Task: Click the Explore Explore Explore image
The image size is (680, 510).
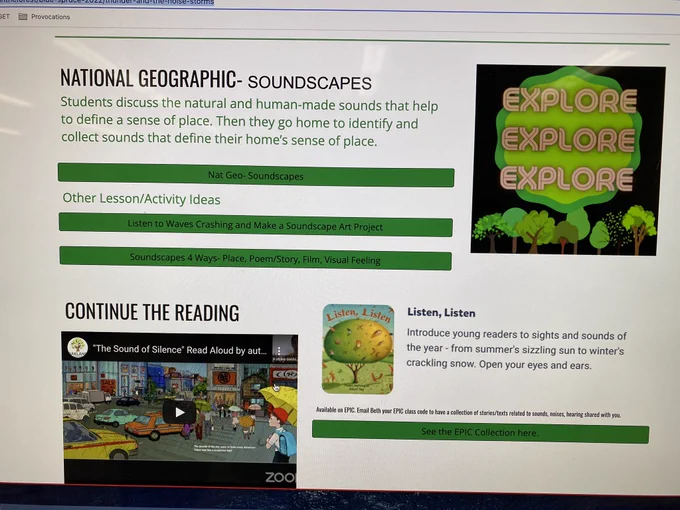Action: click(567, 160)
